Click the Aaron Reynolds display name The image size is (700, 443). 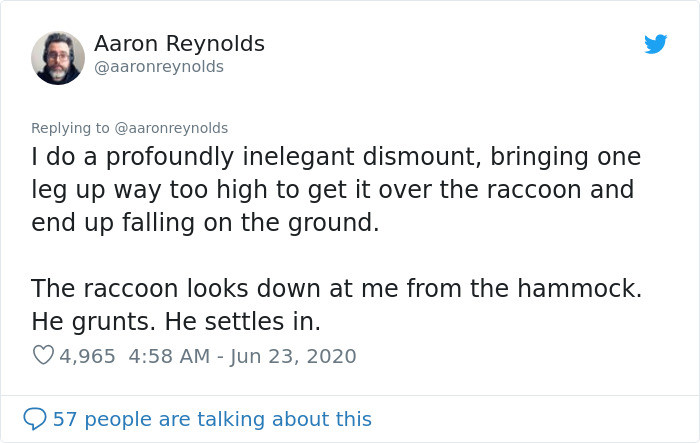(179, 44)
